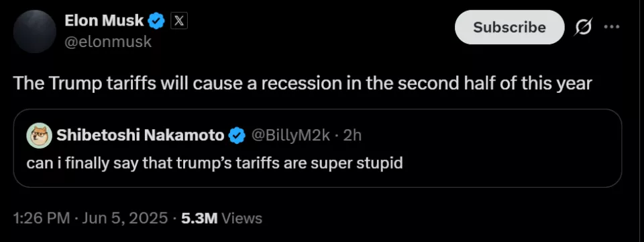Open the @elonmusk handle link
Image resolution: width=644 pixels, height=242 pixels.
108,42
